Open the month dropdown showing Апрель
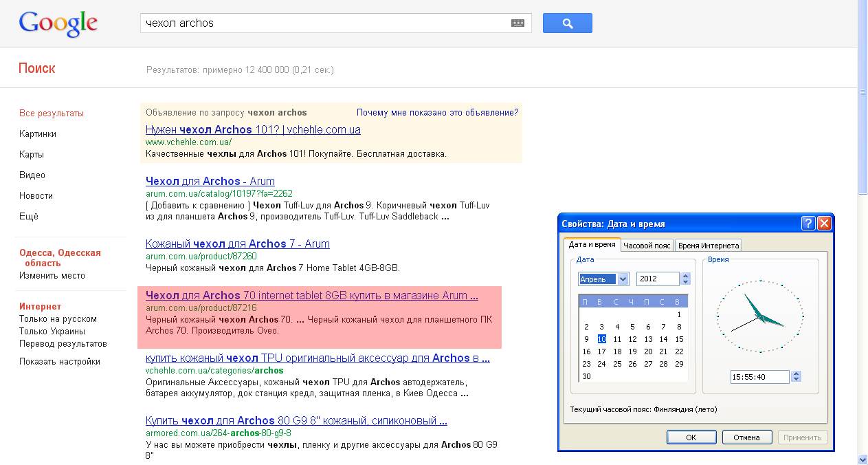 tap(623, 279)
